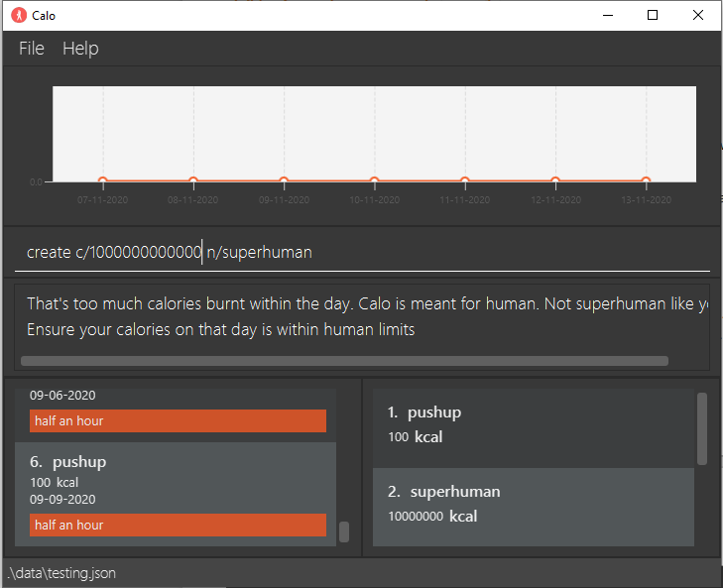
Task: Click the right template list scrollbar thumb
Action: click(702, 428)
